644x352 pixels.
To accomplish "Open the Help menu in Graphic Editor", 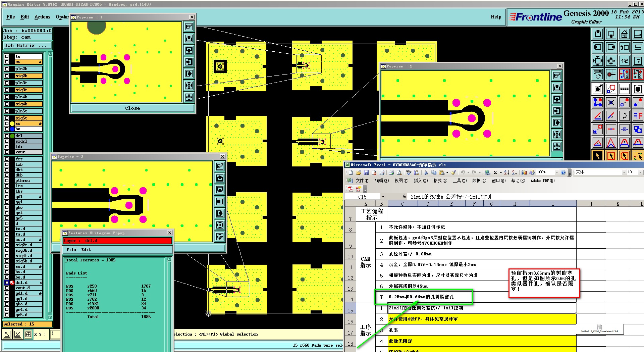I will (496, 17).
